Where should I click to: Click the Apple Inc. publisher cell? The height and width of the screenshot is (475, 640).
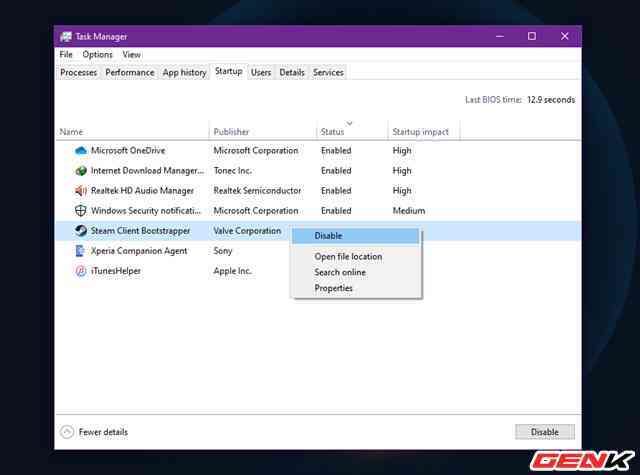[233, 271]
